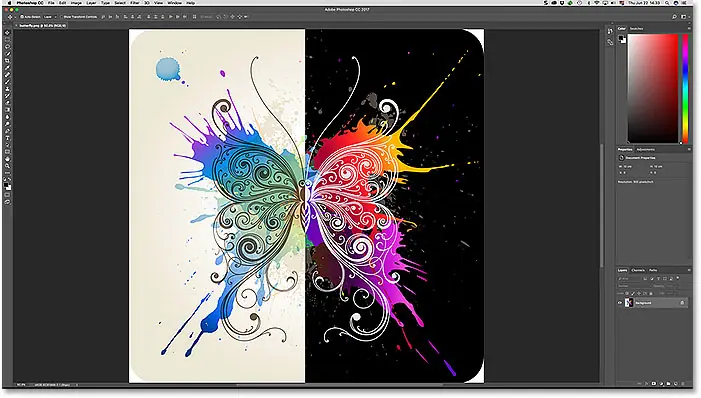Select the Hand tool
701x398 pixels.
[7, 159]
